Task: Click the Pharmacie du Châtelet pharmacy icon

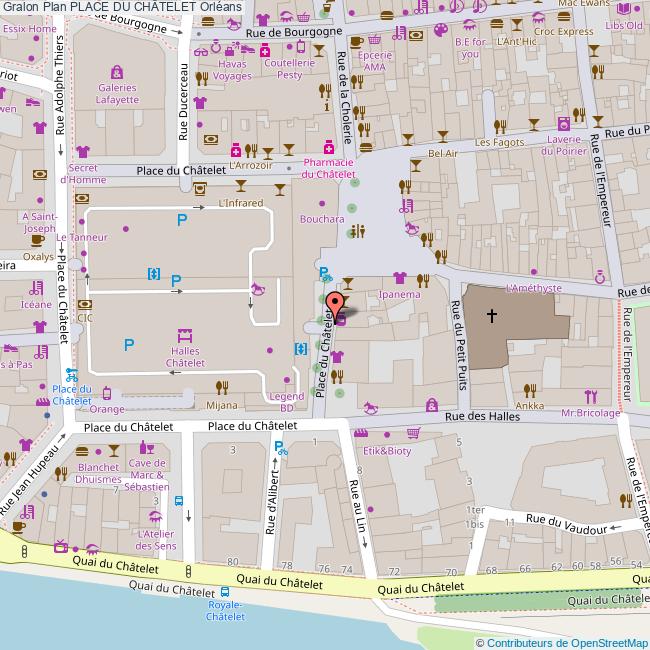Action: coord(328,146)
